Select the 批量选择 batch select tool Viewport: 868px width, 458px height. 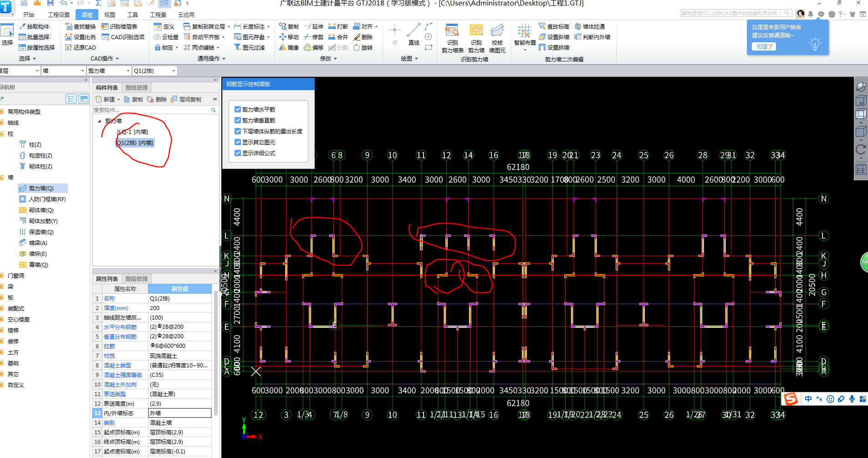[x=35, y=37]
